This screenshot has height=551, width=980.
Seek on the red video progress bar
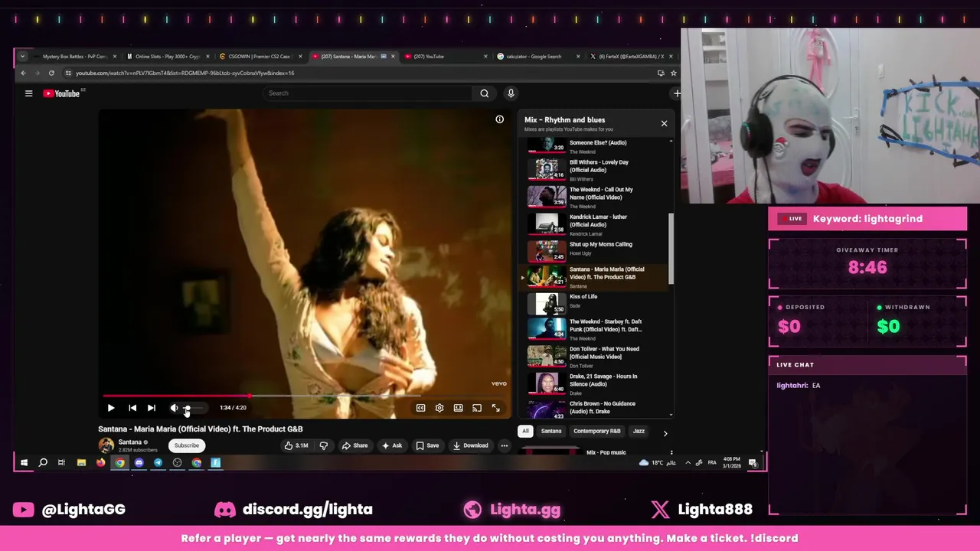(305, 396)
